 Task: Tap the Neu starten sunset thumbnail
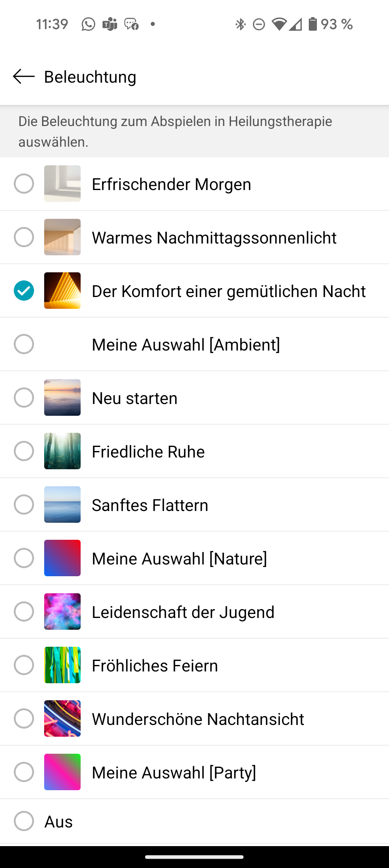pos(62,398)
